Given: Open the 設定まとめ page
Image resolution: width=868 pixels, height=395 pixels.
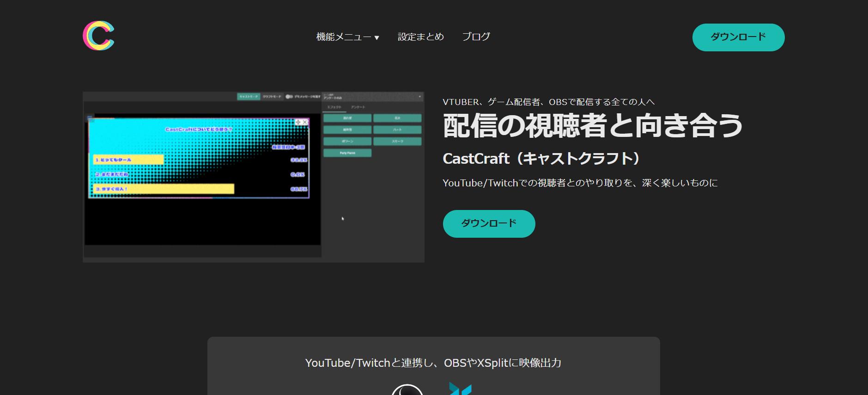Looking at the screenshot, I should 421,37.
